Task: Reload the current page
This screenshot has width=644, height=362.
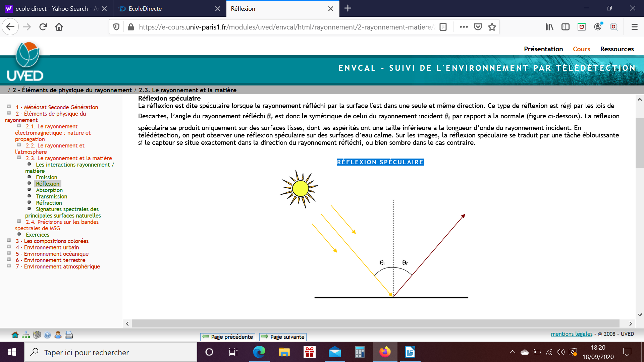Action: (43, 27)
